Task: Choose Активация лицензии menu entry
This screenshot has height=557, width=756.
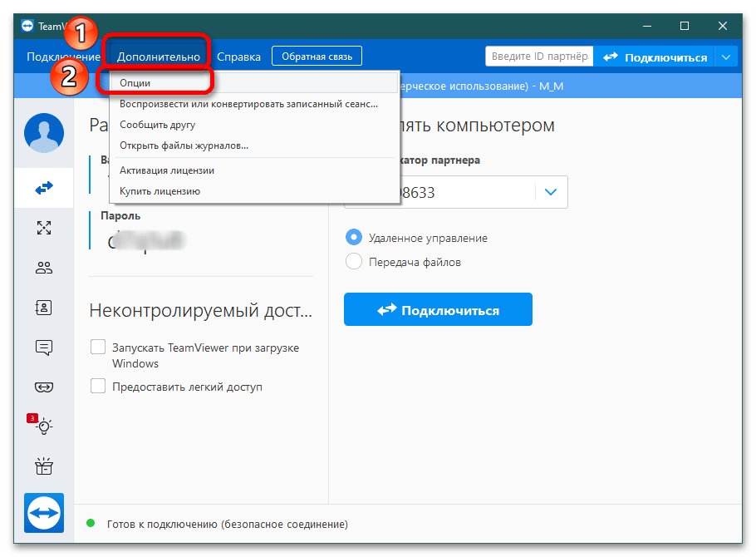Action: point(254,170)
